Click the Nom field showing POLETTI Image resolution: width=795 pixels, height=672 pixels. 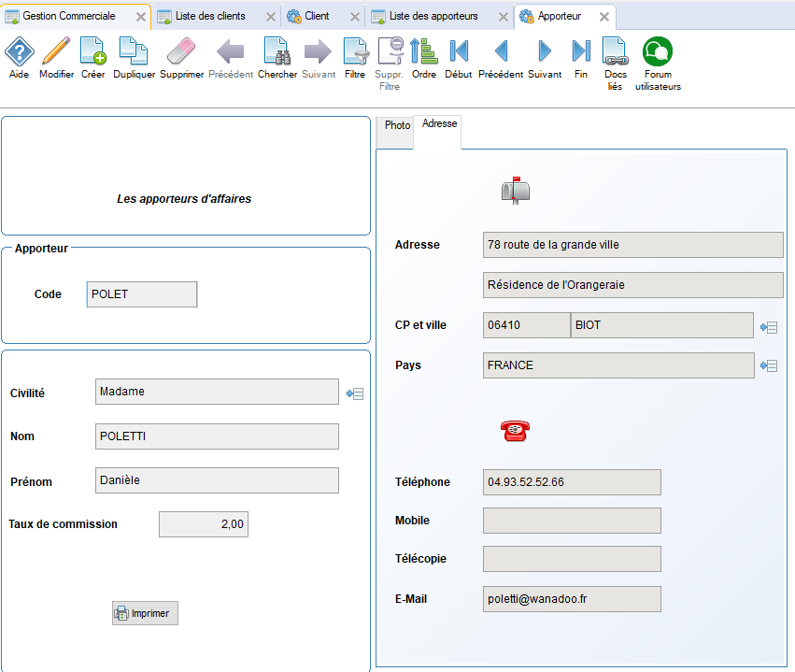click(217, 436)
